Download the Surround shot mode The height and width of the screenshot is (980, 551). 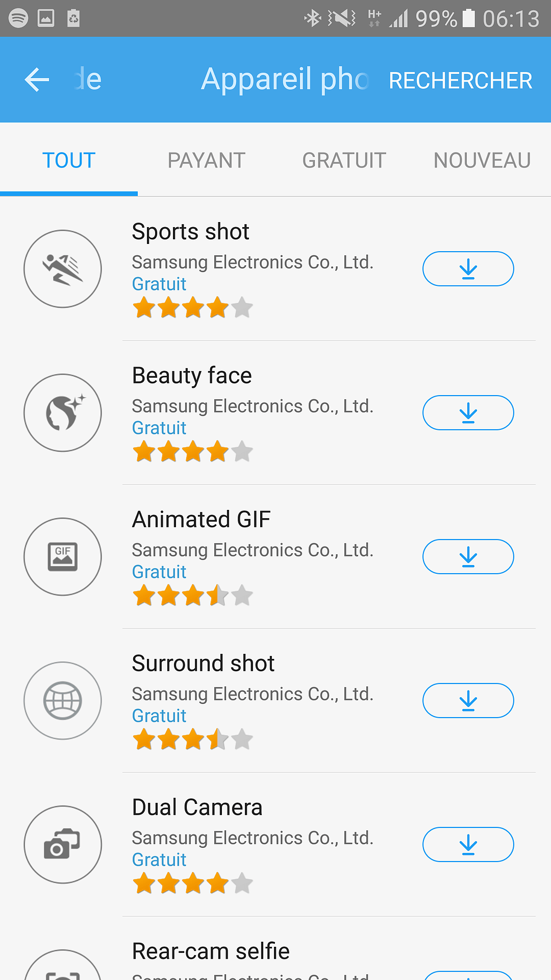click(468, 701)
